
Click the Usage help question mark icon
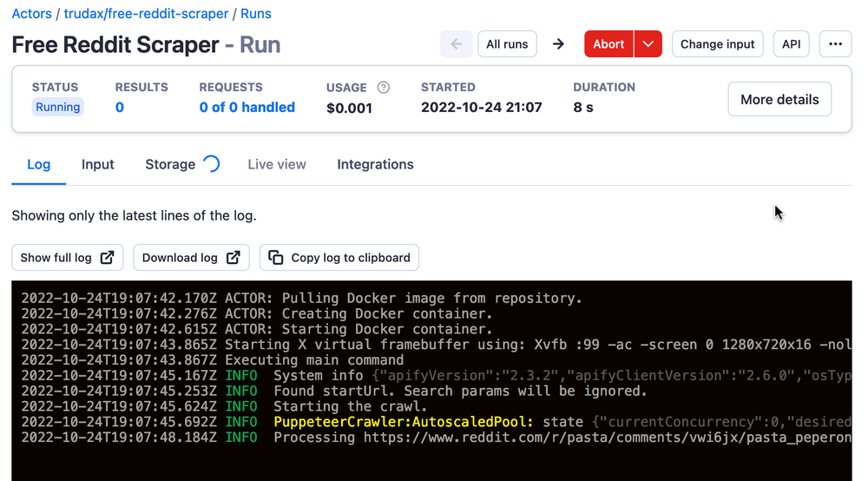pos(383,87)
